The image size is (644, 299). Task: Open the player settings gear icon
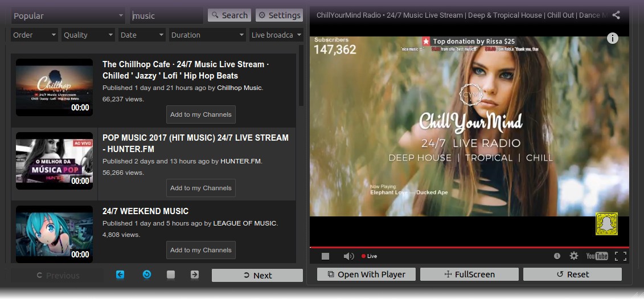[x=574, y=256]
